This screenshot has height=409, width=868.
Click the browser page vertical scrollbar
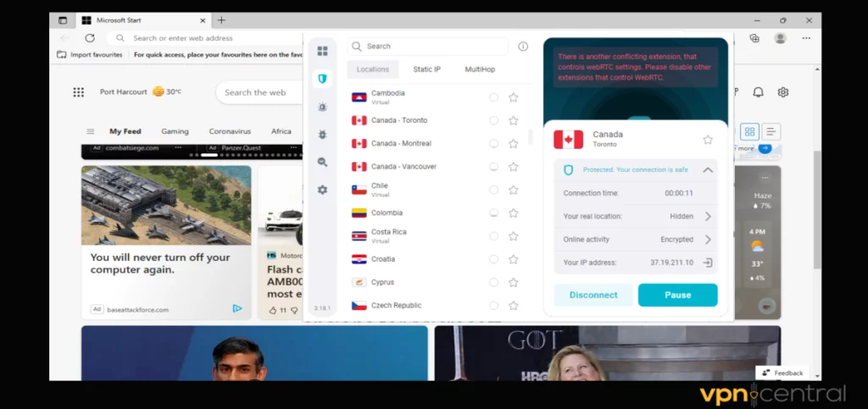point(817,209)
